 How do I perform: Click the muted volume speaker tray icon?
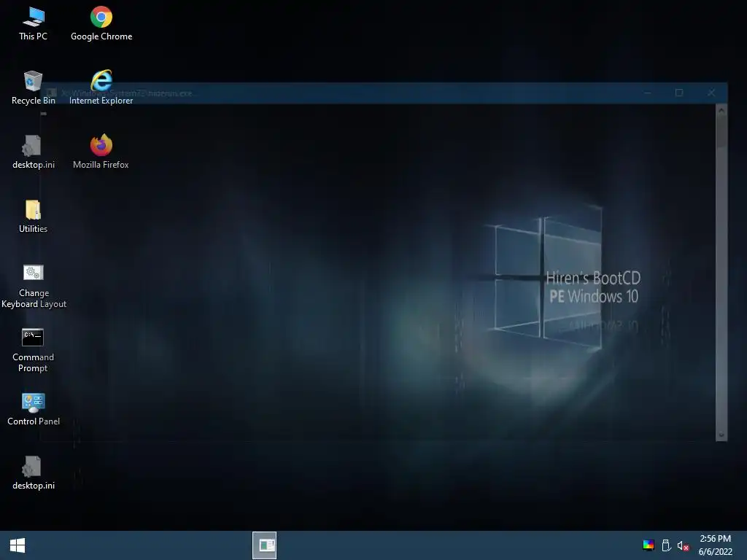[683, 545]
